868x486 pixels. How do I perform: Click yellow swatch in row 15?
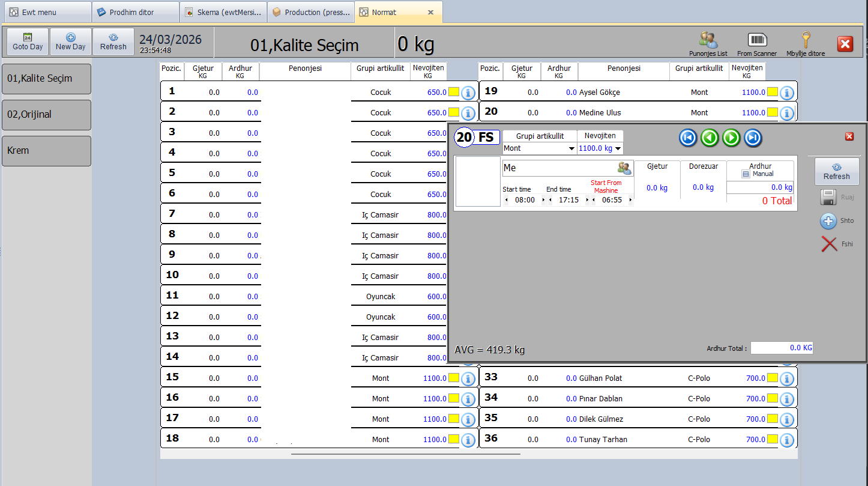point(454,378)
